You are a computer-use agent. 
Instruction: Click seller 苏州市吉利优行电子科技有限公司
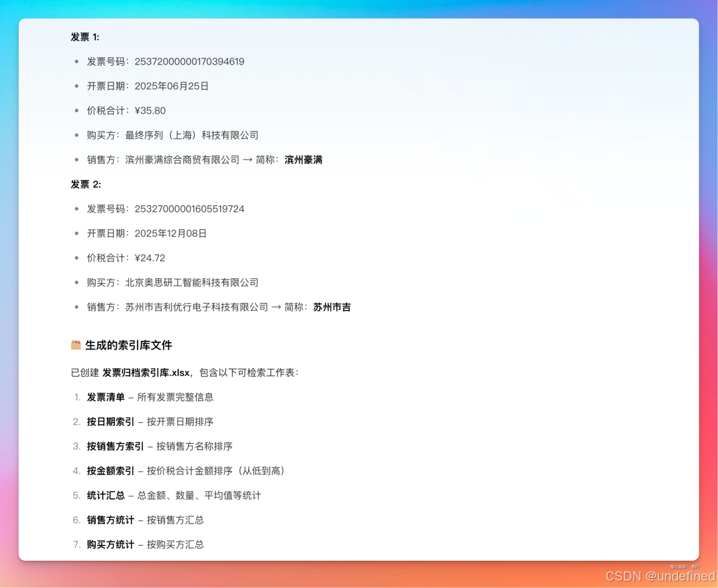pyautogui.click(x=197, y=307)
